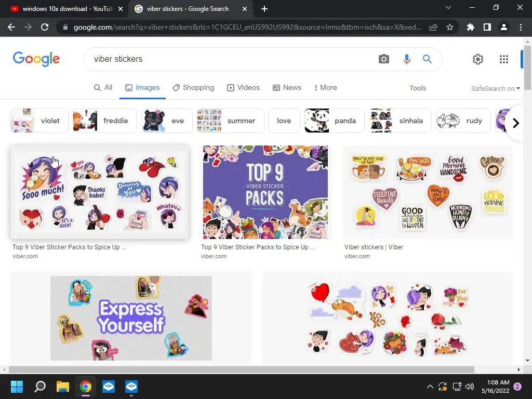Select the summer filter chip
Viewport: 532px width, 399px height.
(x=230, y=121)
